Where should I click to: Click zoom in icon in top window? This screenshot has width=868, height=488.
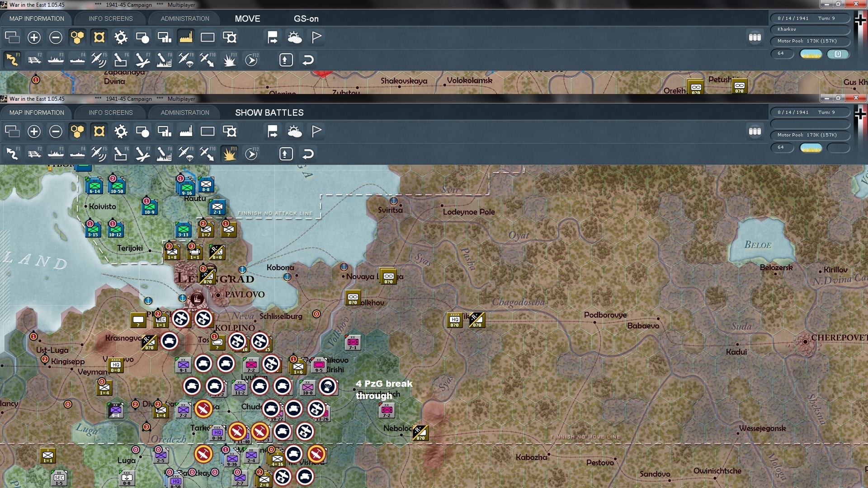coord(34,38)
